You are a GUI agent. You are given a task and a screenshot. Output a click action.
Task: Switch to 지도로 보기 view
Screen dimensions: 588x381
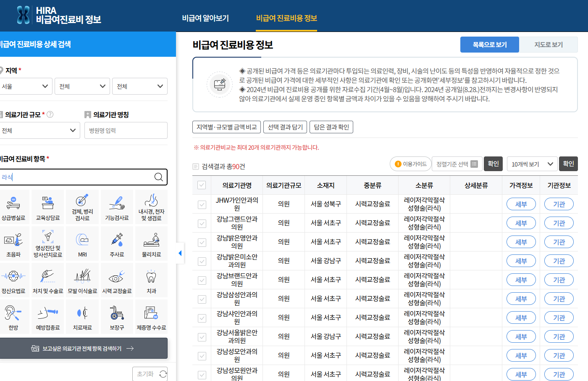pyautogui.click(x=549, y=44)
